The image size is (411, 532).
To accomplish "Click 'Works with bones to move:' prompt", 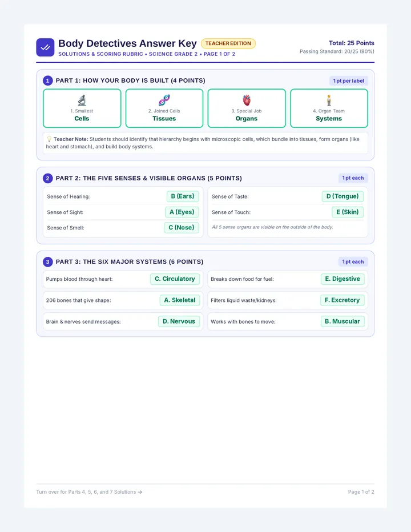I will [x=243, y=321].
